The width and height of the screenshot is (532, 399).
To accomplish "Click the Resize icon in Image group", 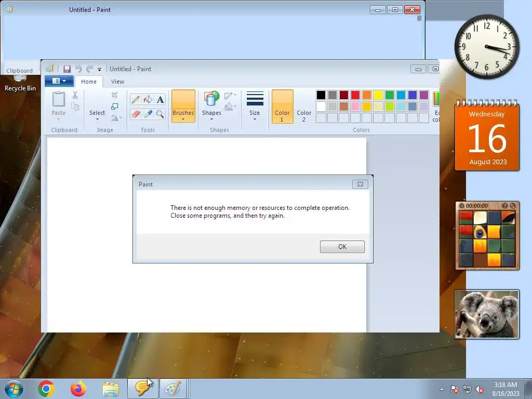I will pyautogui.click(x=115, y=107).
